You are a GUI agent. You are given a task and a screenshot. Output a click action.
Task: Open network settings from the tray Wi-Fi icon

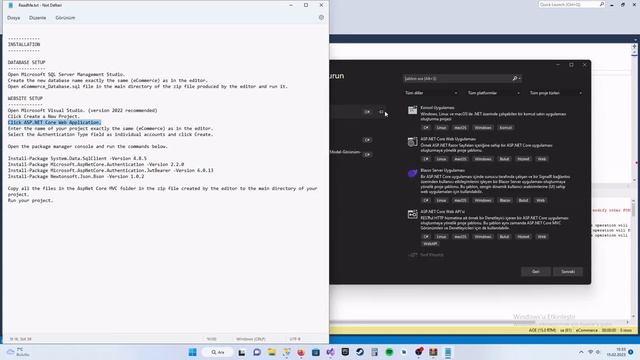pos(590,352)
